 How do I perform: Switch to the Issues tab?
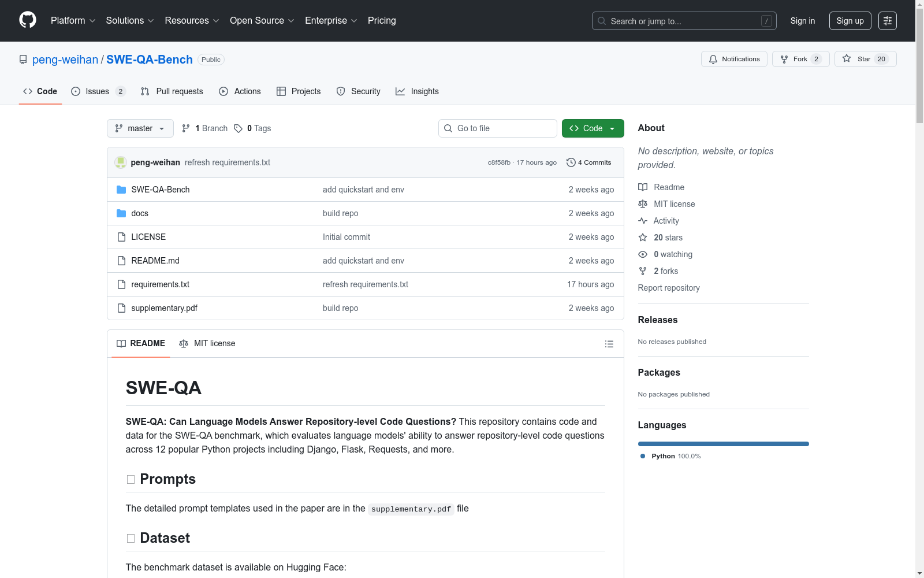(x=98, y=91)
